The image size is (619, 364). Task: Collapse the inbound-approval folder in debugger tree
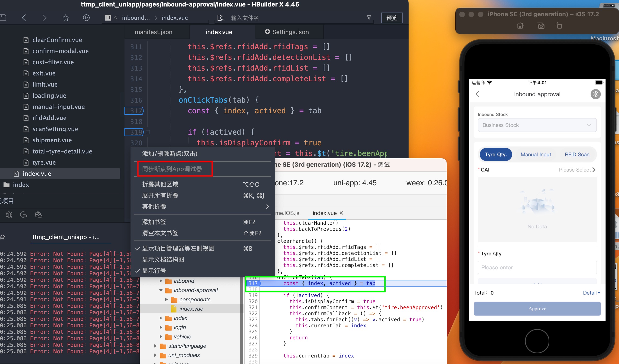point(161,290)
